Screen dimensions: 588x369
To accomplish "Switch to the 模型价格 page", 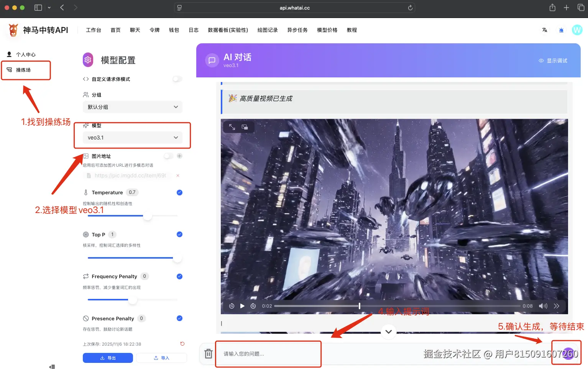I will (327, 30).
